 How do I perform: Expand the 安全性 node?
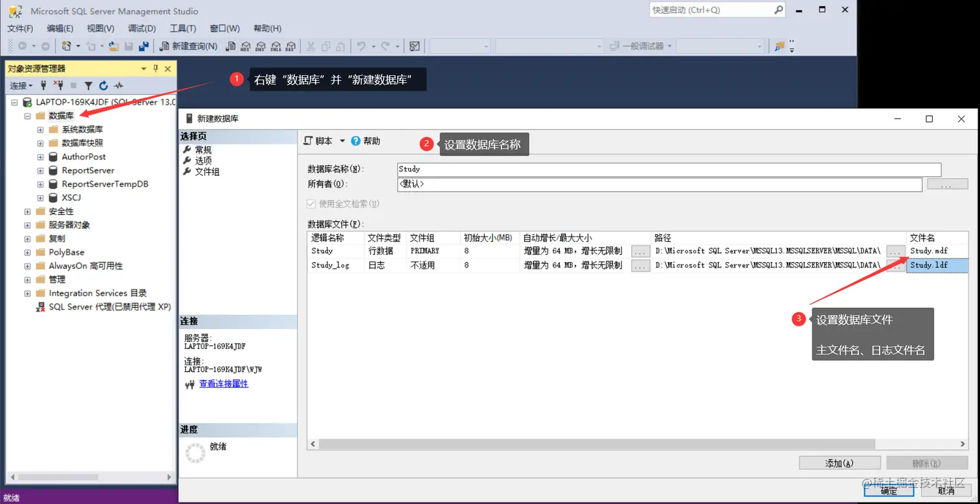point(27,211)
